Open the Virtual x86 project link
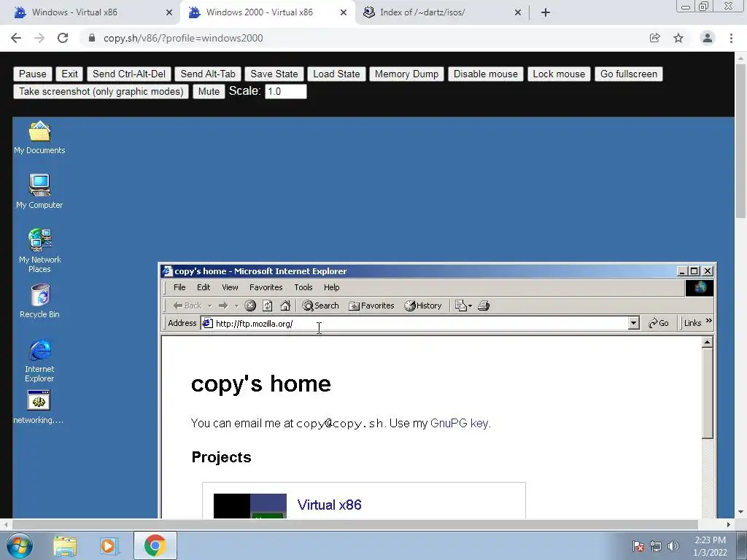 [x=329, y=505]
